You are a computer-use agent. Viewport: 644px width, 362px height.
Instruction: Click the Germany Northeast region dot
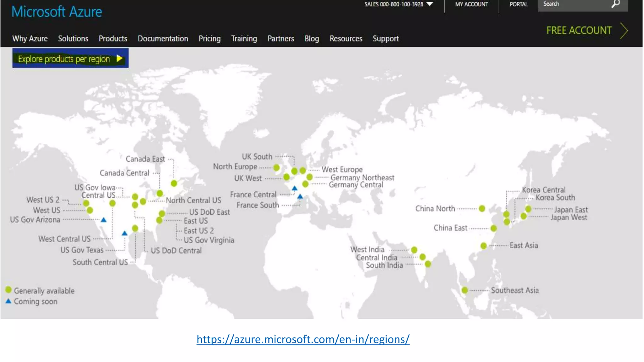(x=309, y=177)
